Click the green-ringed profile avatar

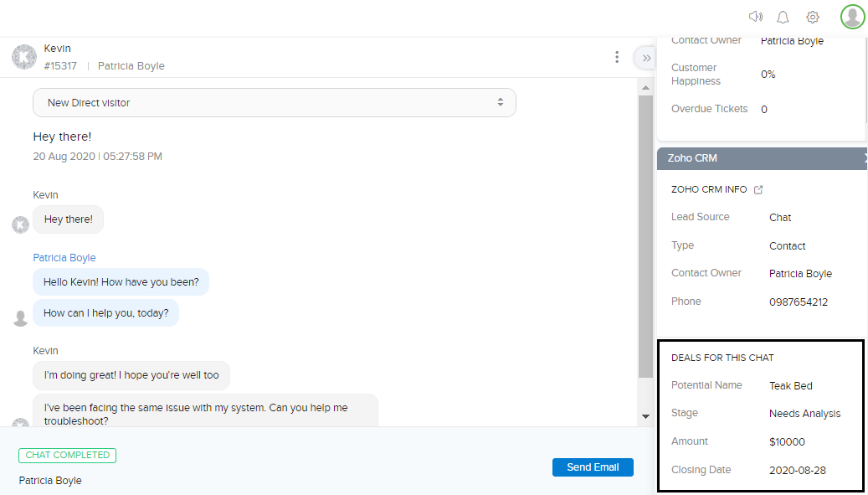(852, 16)
